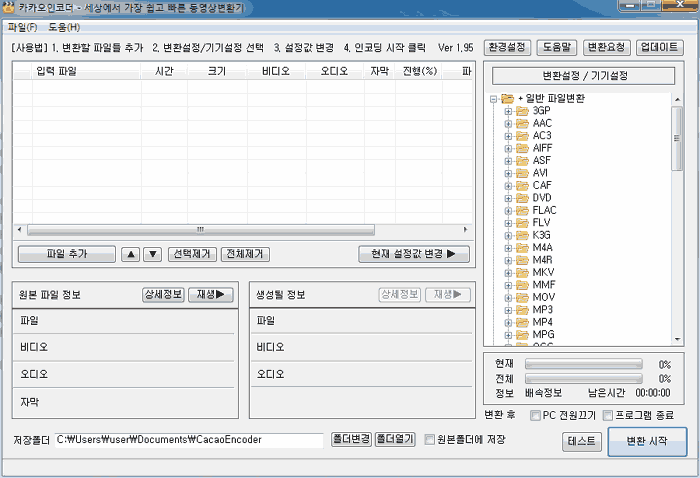Click the AAC folder icon
This screenshot has width=700, height=478.
[522, 124]
